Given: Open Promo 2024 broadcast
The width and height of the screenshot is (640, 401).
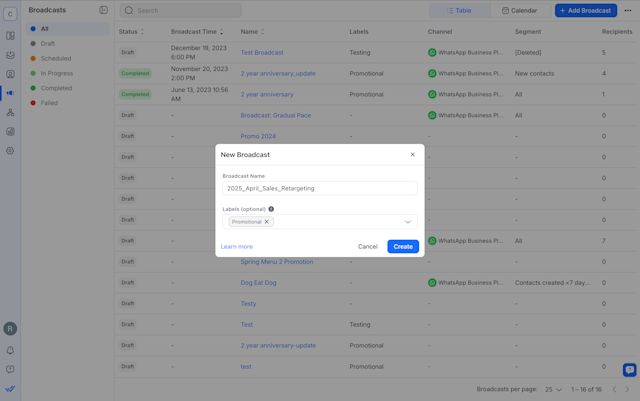Looking at the screenshot, I should tap(258, 136).
